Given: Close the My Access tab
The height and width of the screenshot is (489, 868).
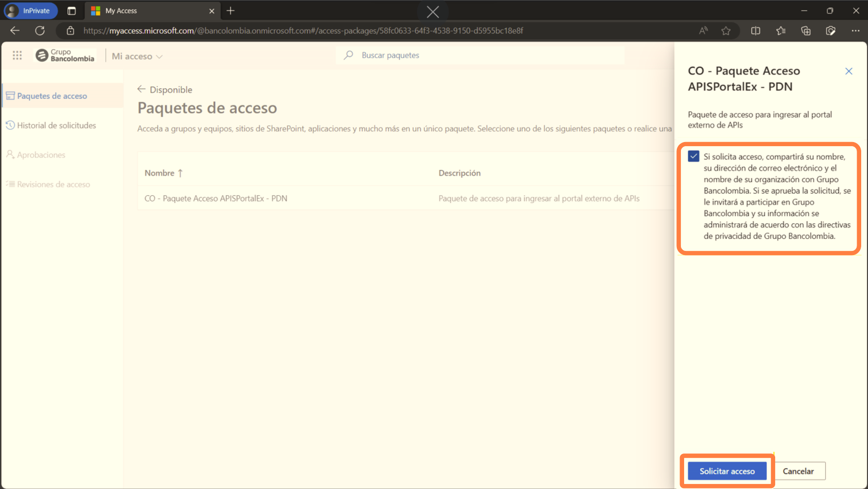Looking at the screenshot, I should (x=212, y=11).
